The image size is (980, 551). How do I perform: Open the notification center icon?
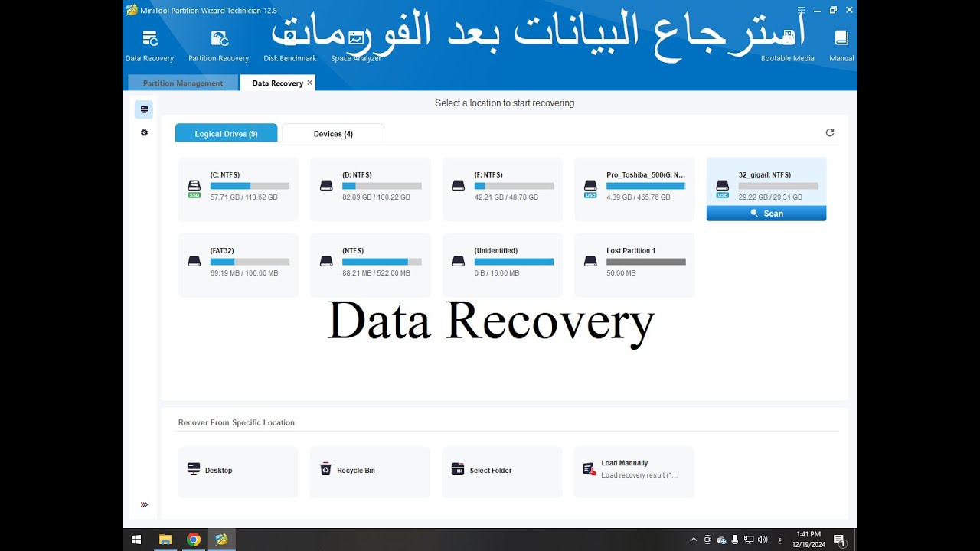pyautogui.click(x=840, y=540)
